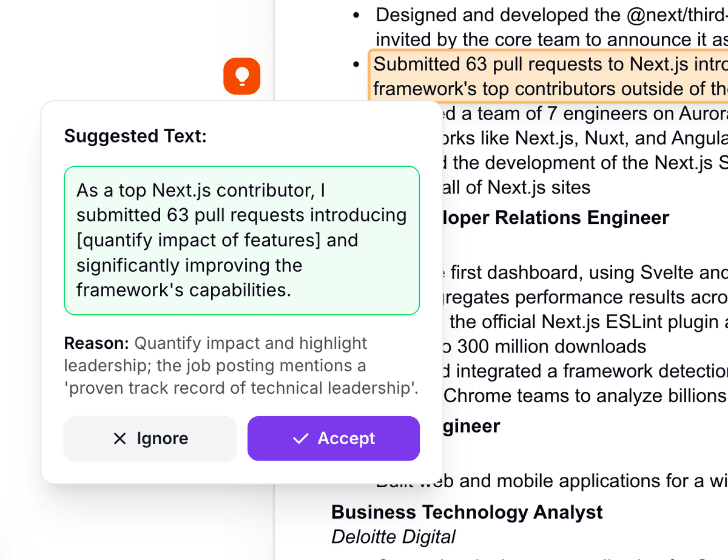
Task: Click line 'web and mobile applications for a'
Action: coord(551,481)
